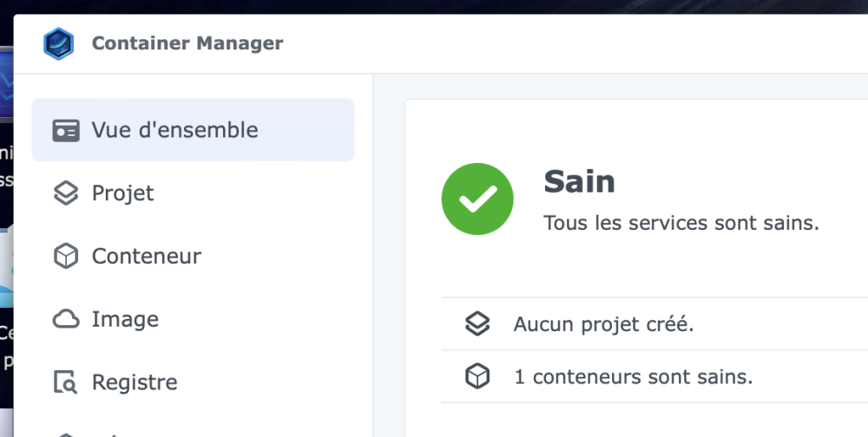Open the Projet section label

tap(122, 193)
